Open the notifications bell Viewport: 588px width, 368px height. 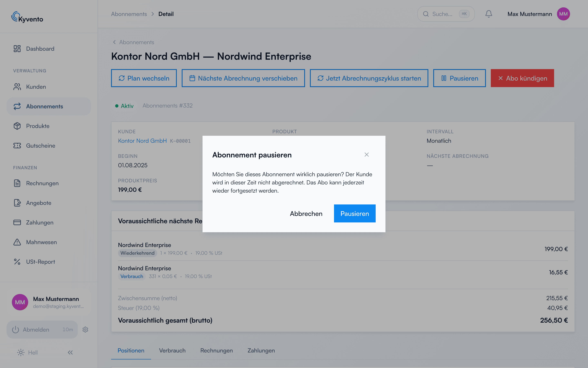[x=489, y=14]
